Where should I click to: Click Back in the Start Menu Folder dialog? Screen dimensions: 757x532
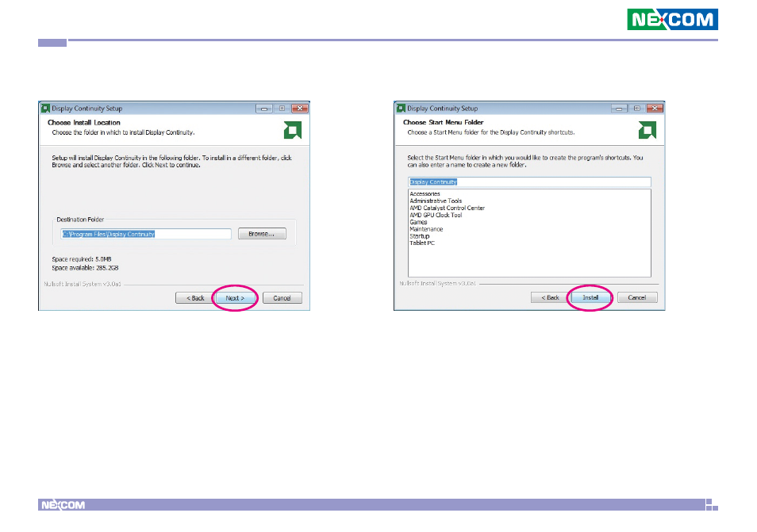551,297
